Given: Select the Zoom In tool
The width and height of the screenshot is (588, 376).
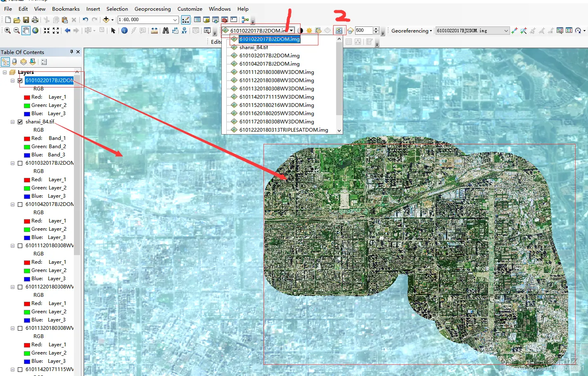Looking at the screenshot, I should pyautogui.click(x=7, y=31).
